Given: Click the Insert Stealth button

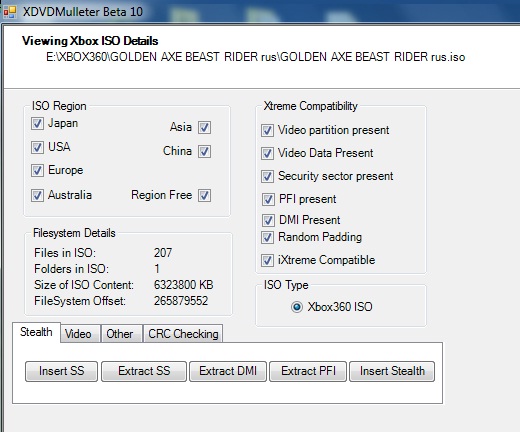Looking at the screenshot, I should [392, 371].
